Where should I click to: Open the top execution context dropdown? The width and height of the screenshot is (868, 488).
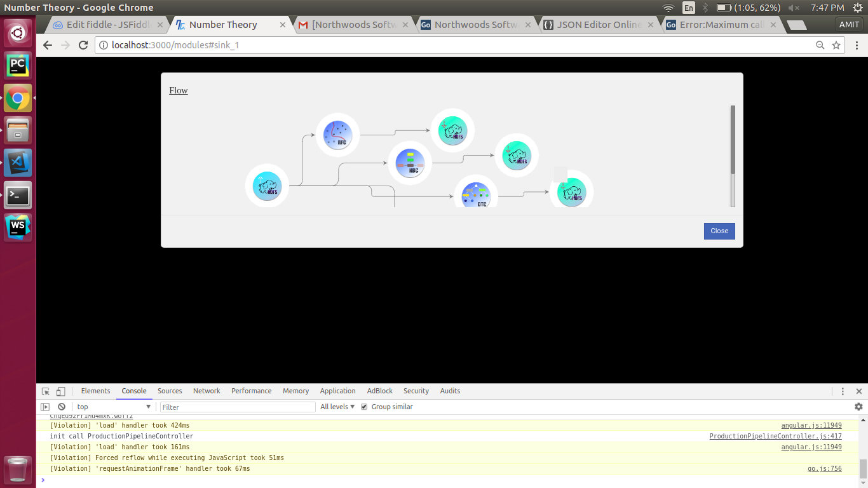pos(114,407)
